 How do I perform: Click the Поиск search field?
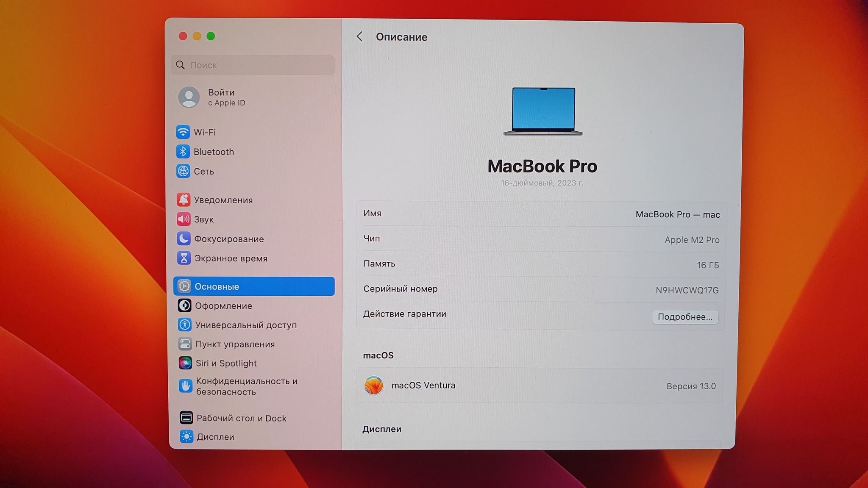tap(253, 65)
